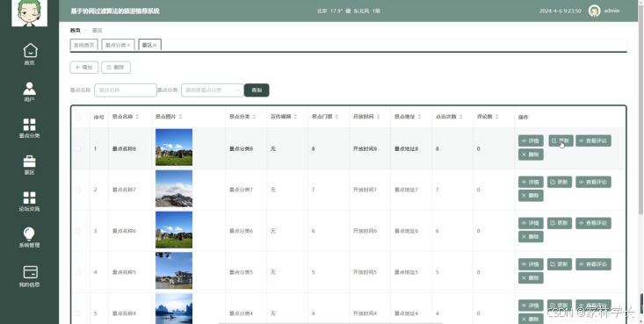
Task: View 详情 for 景点名称6 row
Action: 531,223
